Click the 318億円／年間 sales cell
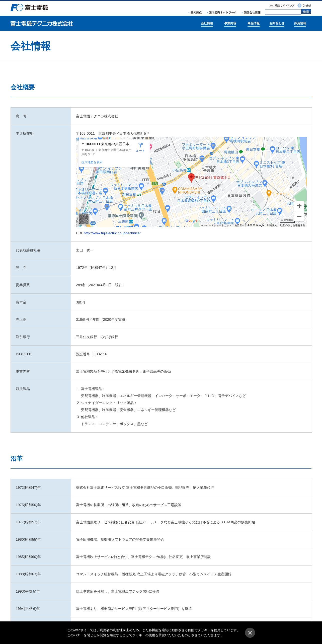This screenshot has width=322, height=644. [x=191, y=319]
